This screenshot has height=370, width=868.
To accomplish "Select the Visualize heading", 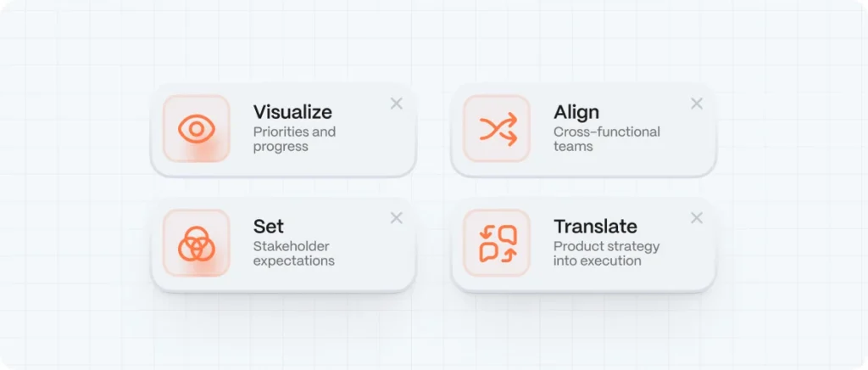I will pos(292,112).
